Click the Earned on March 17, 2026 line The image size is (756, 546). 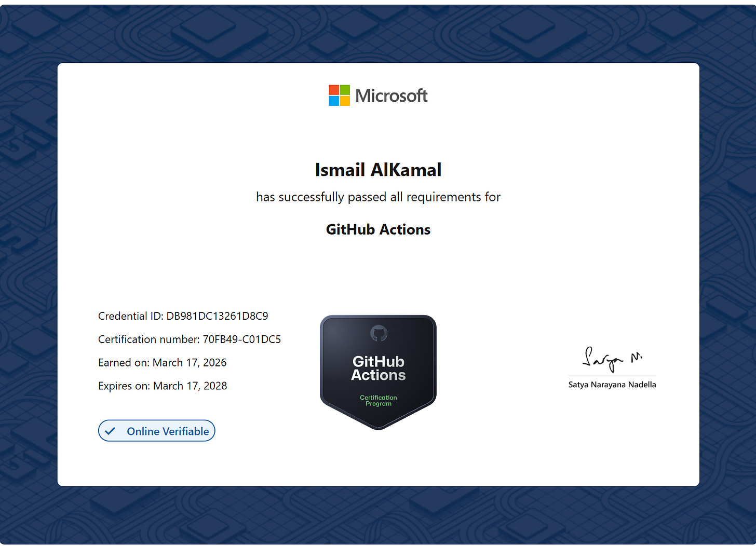click(163, 363)
